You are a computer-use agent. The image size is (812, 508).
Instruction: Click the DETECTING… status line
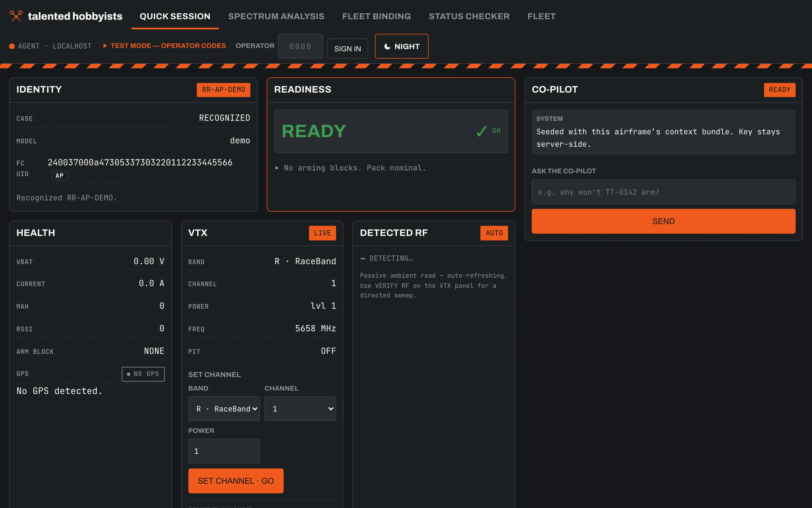(387, 258)
